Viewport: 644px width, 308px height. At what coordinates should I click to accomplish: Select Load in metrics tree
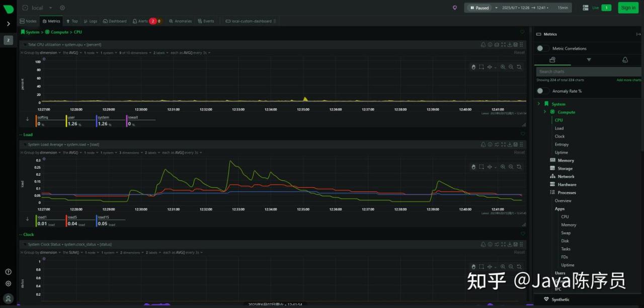(x=559, y=128)
